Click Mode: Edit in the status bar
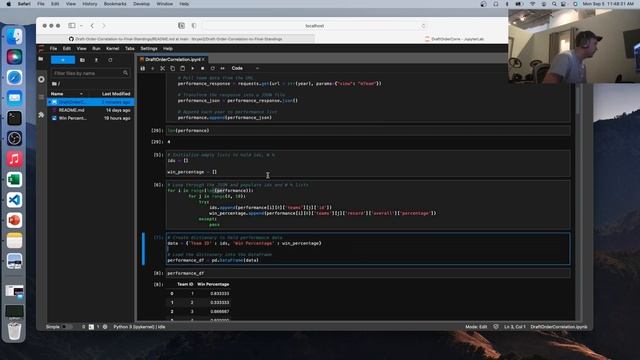 (476, 327)
